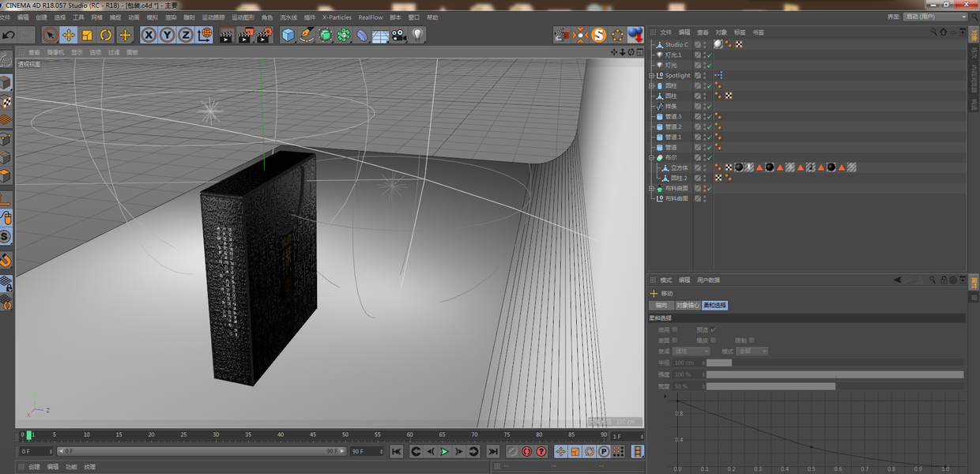Switch to the 柔和选择 tab

coord(714,305)
